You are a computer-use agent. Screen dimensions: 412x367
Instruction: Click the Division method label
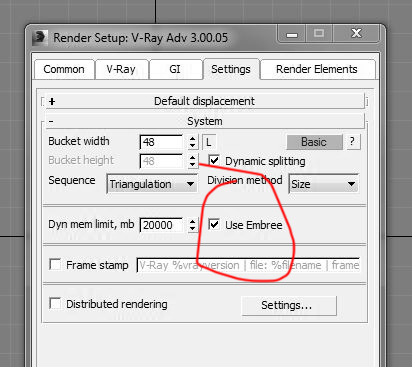[244, 180]
